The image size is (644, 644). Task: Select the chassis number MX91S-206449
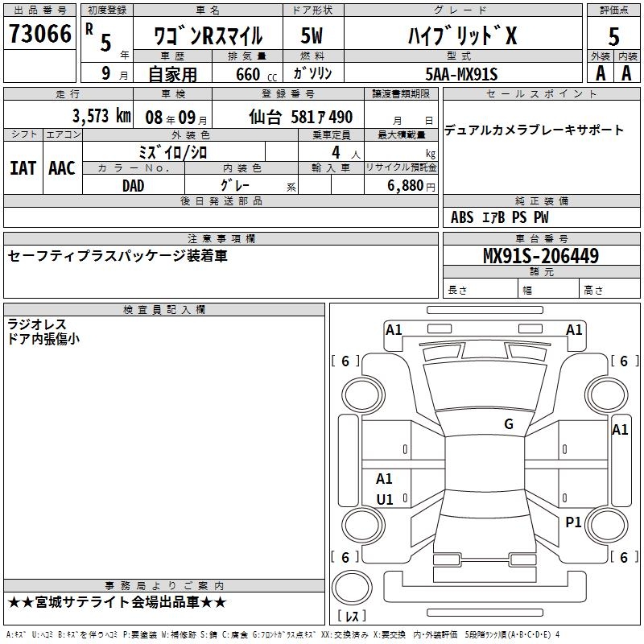(x=541, y=256)
